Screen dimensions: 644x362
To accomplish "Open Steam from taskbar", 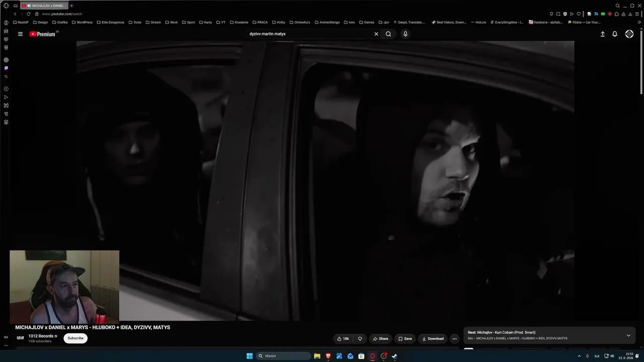I will [394, 356].
